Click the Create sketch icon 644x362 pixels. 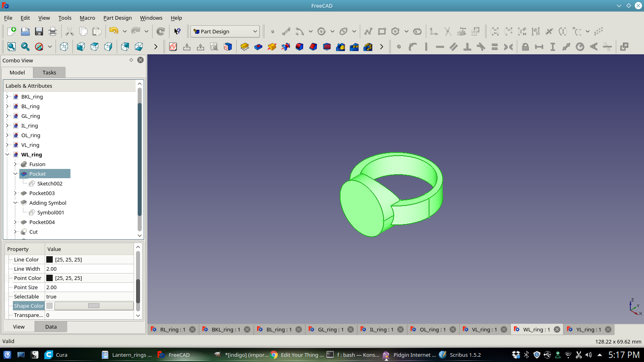(173, 47)
